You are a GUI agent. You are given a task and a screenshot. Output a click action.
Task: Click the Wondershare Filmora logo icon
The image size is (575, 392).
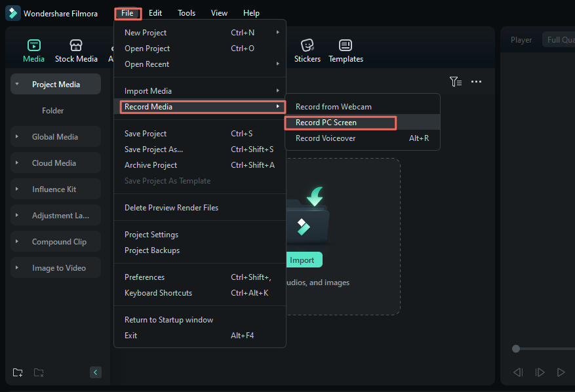coord(13,13)
